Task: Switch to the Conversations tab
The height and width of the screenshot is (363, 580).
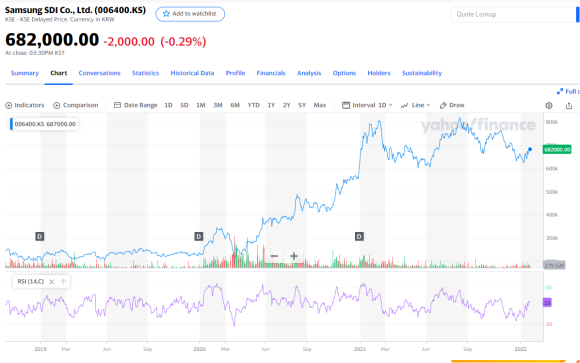Action: click(100, 73)
